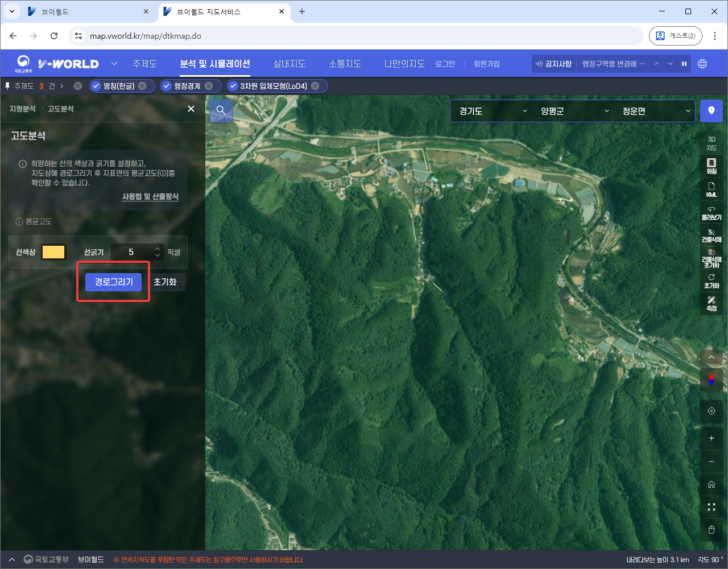Open the 실내지도 menu tab
This screenshot has width=728, height=569.
coord(289,64)
